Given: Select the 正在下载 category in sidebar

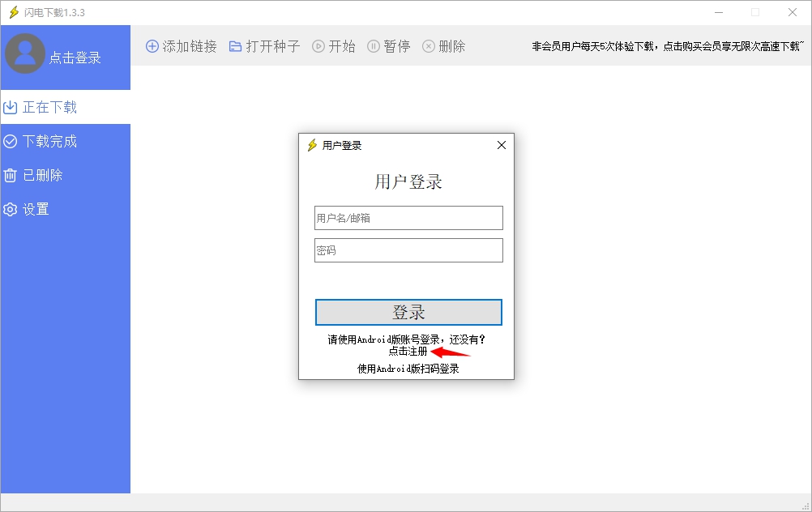Looking at the screenshot, I should pyautogui.click(x=46, y=106).
